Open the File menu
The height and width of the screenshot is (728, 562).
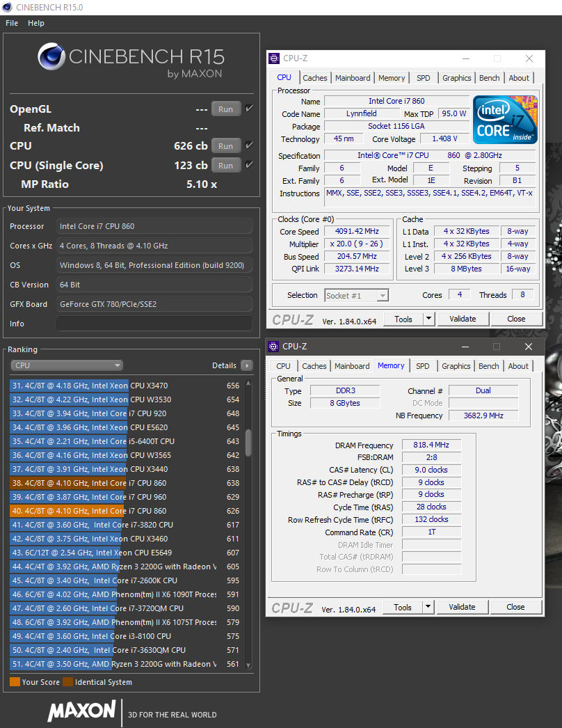12,23
